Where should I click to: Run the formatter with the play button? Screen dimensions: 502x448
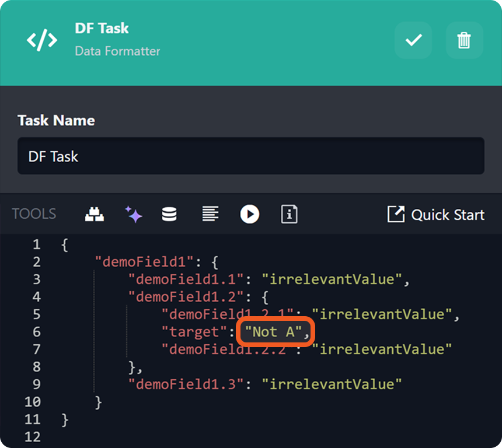pos(249,214)
